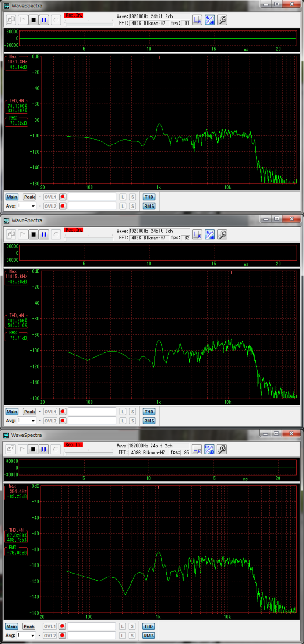Image resolution: width=304 pixels, height=644 pixels.
Task: Click the OVL1 text field, 984.4Hz window
Action: point(92,626)
